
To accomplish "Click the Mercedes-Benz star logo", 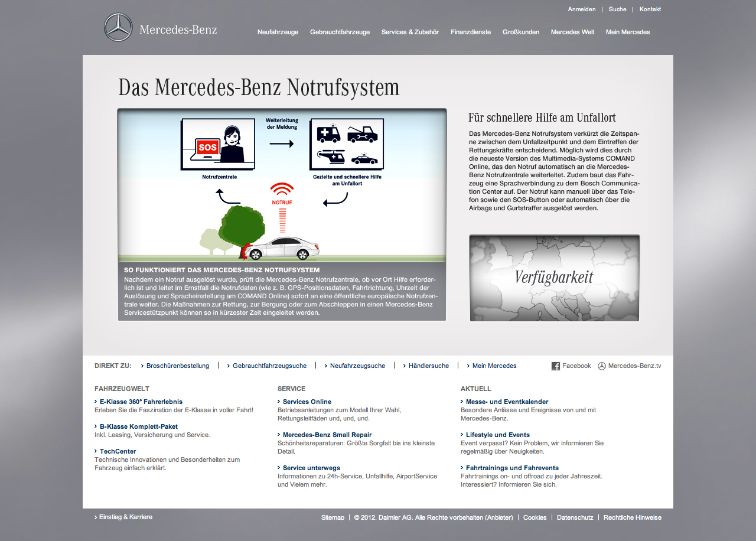I will click(x=118, y=28).
